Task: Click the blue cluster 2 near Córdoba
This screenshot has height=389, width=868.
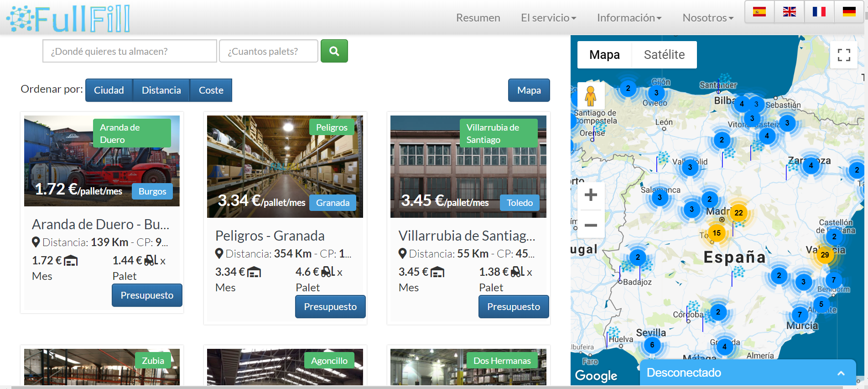Action: [x=718, y=312]
